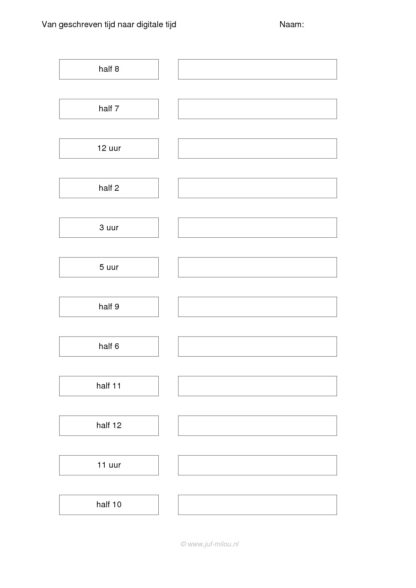Viewport: 416px width, 588px height.
Task: Click the answer box next to 'half 6'
Action: coord(257,346)
